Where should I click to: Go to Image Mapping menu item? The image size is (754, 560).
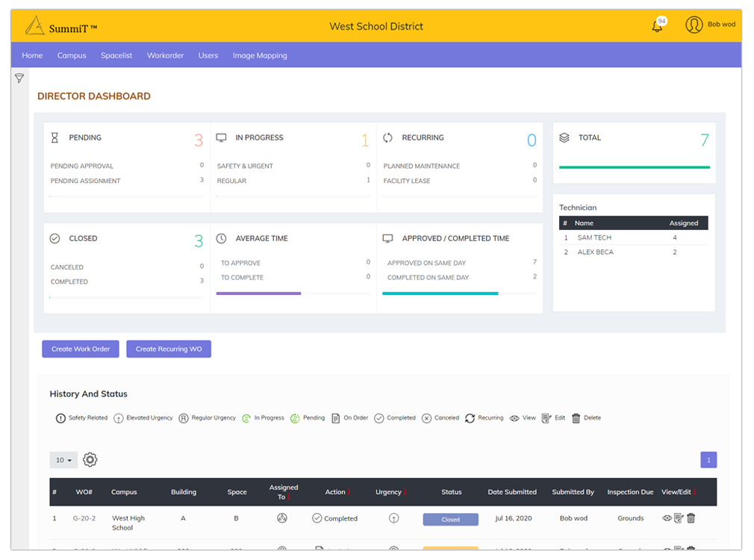click(260, 55)
